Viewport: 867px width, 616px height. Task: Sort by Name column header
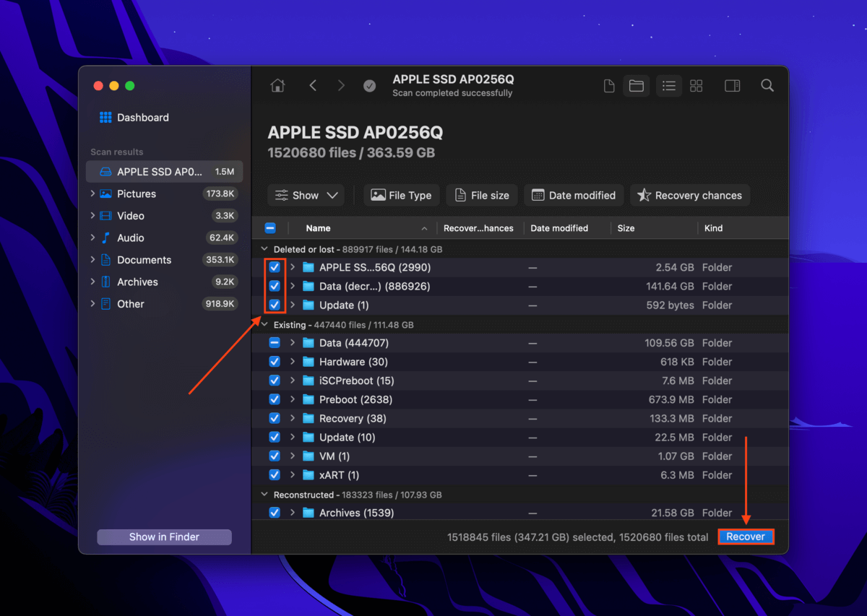318,228
